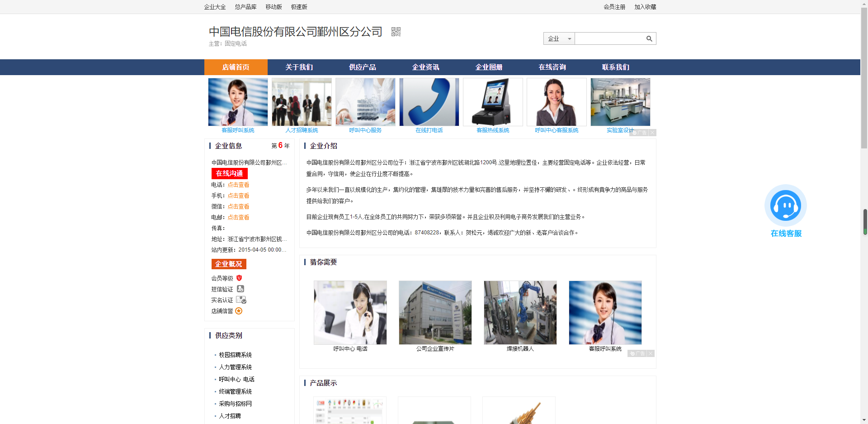This screenshot has width=868, height=424.
Task: Reveal WeChat via 微信 点击查看
Action: click(238, 206)
